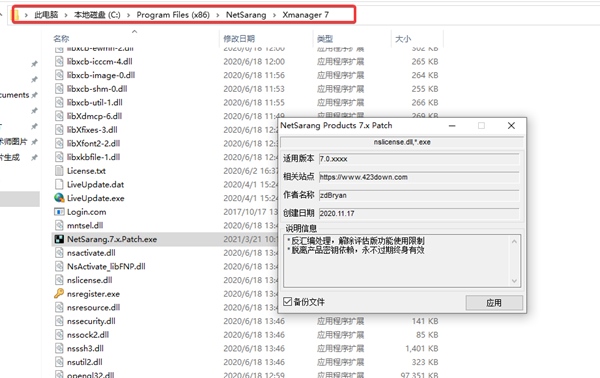Click the NetSarang.7.x.Patch.exe icon
600x378 pixels.
point(59,239)
